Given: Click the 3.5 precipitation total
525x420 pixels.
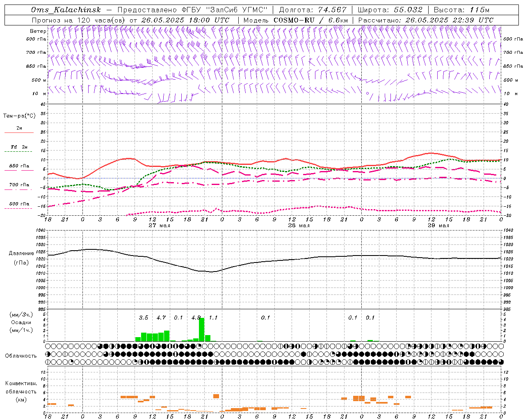Looking at the screenshot, I should click(143, 317).
